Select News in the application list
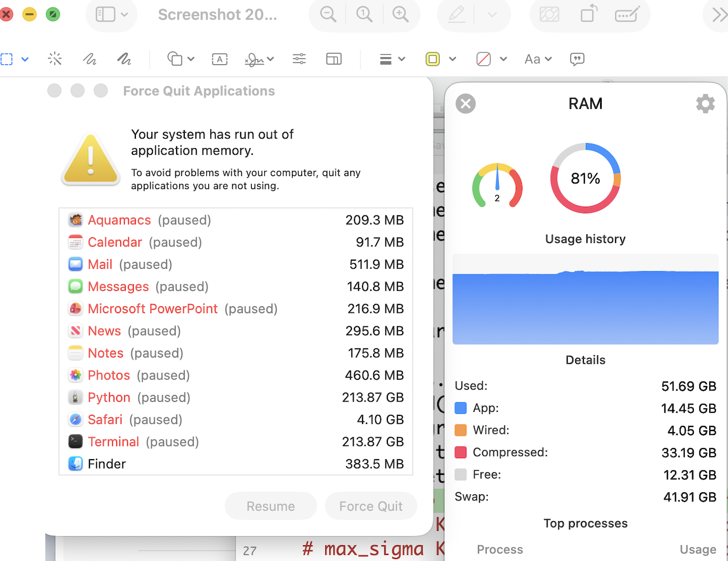The height and width of the screenshot is (561, 728). coord(236,331)
